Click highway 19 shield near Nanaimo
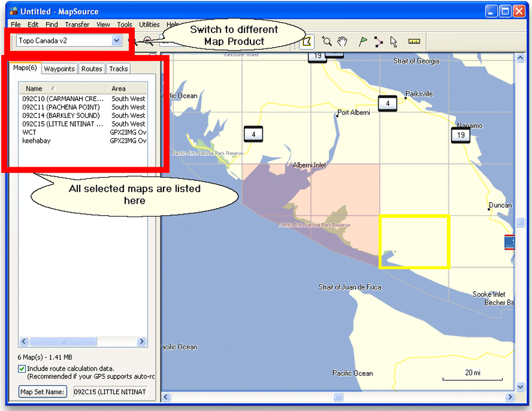Viewport: 532px width, 411px height. pos(461,135)
